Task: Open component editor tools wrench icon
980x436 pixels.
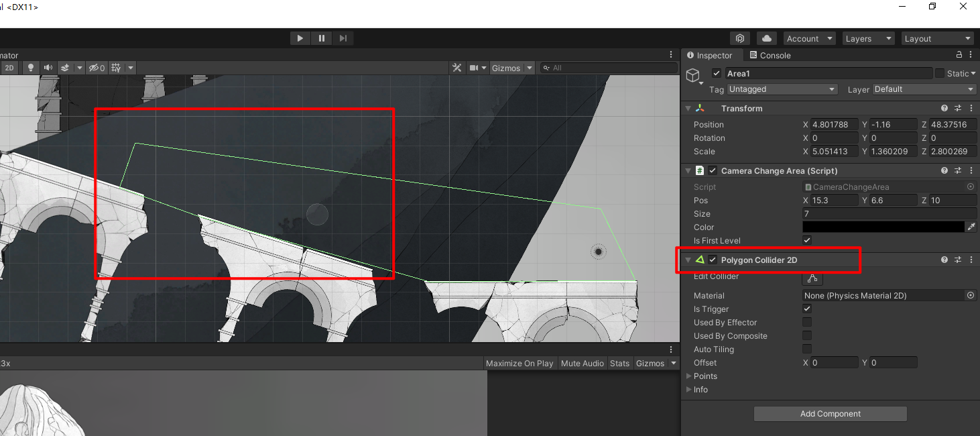Action: click(x=457, y=68)
